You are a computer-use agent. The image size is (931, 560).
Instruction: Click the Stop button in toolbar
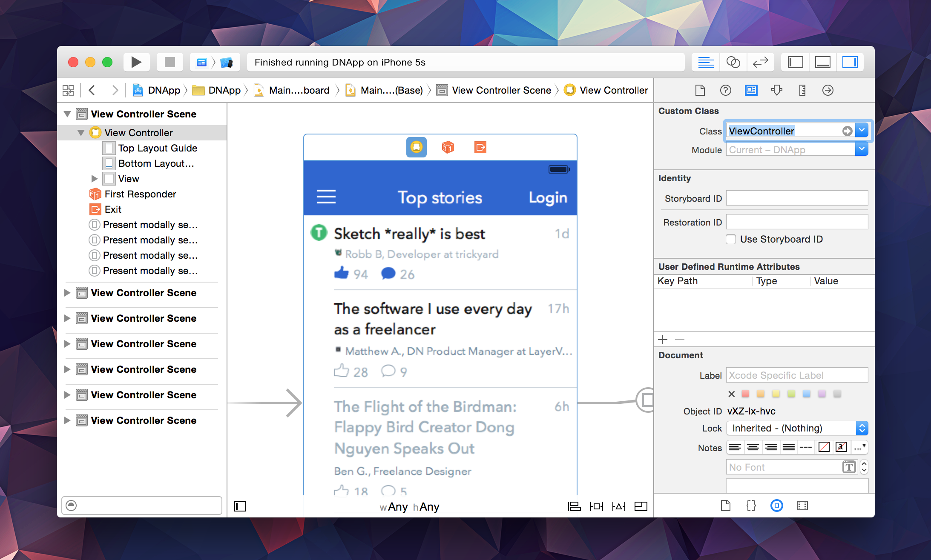[x=170, y=62]
